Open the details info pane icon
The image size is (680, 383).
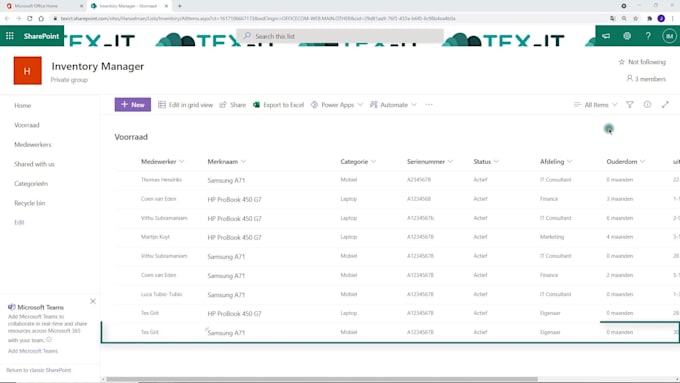[647, 105]
